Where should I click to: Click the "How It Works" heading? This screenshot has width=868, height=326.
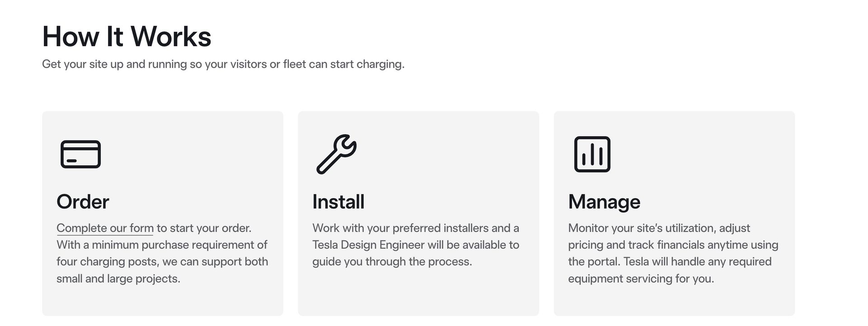127,36
